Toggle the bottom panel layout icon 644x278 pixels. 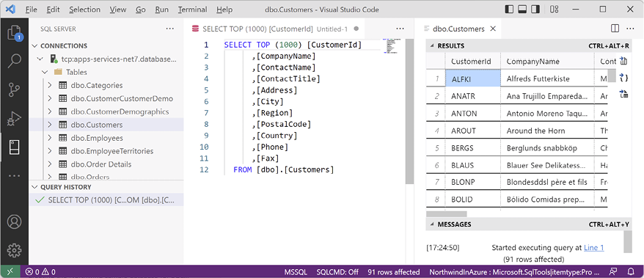coord(522,9)
